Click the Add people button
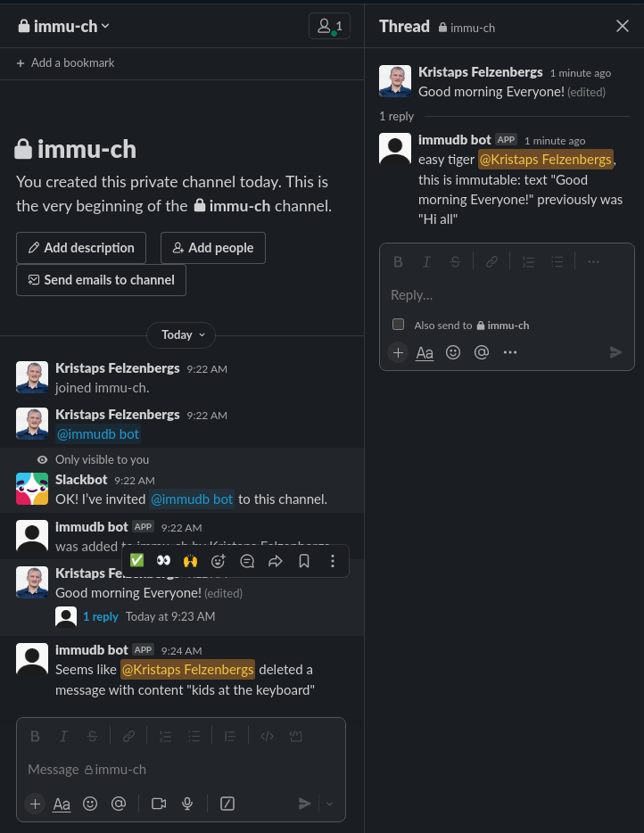The width and height of the screenshot is (644, 833). [212, 248]
